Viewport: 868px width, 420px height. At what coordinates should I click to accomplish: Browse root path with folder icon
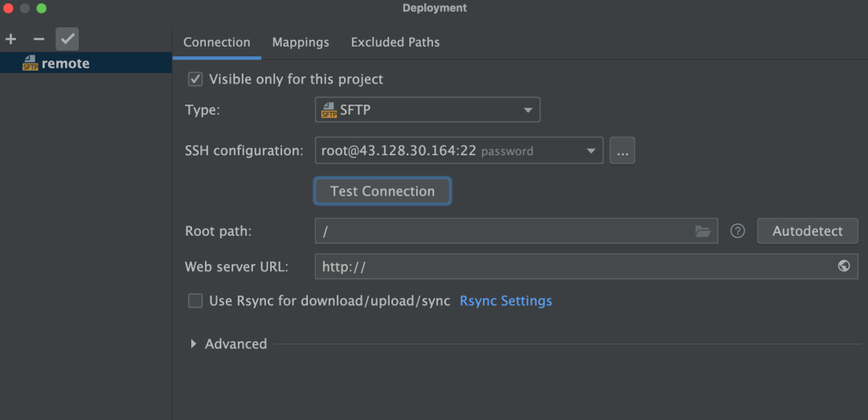click(x=702, y=231)
